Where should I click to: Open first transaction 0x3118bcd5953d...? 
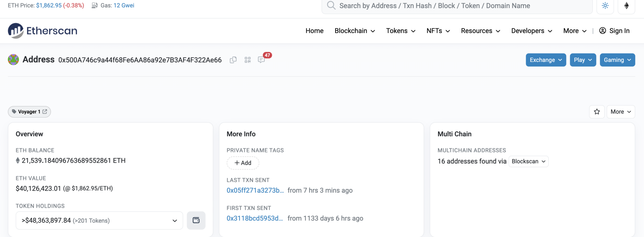(255, 218)
